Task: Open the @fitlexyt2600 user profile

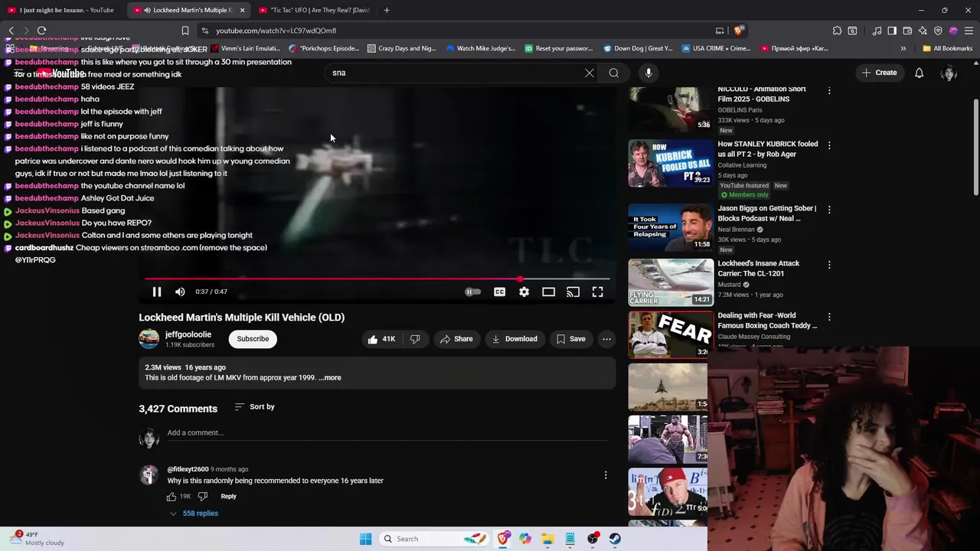Action: pyautogui.click(x=188, y=469)
